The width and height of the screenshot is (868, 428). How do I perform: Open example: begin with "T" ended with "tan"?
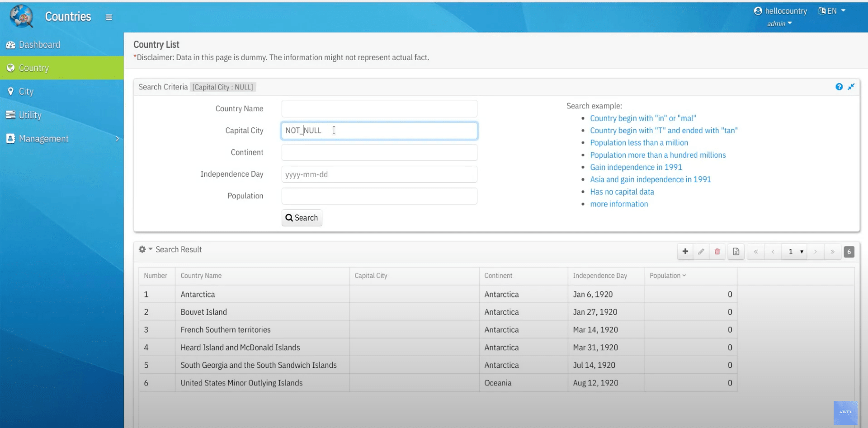664,130
